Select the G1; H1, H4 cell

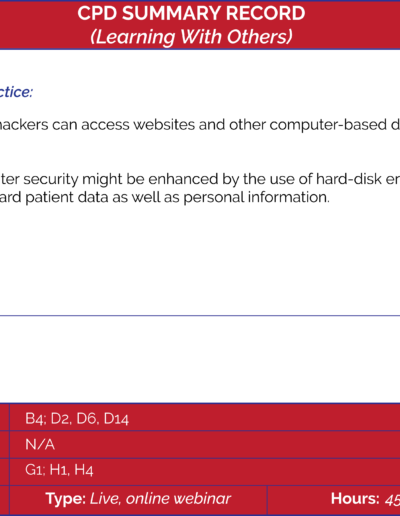coord(205,470)
